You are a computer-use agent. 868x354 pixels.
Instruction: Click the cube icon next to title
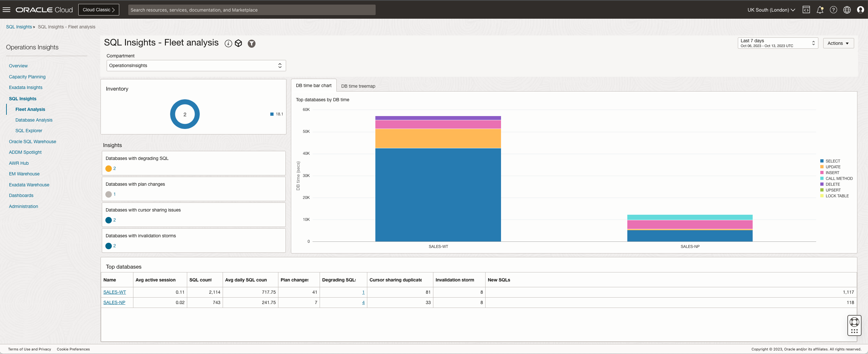[238, 44]
